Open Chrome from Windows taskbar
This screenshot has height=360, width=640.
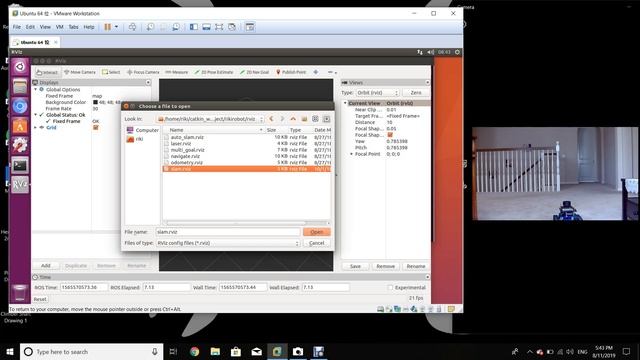(x=195, y=351)
